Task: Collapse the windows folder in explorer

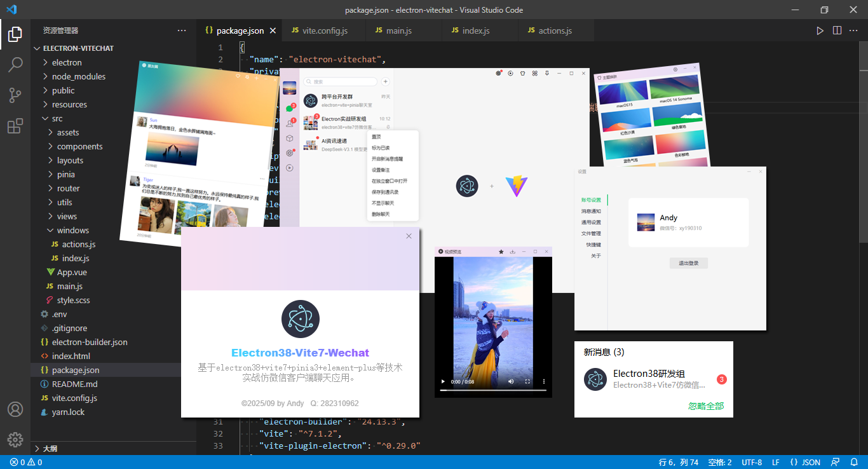Action: click(x=72, y=230)
